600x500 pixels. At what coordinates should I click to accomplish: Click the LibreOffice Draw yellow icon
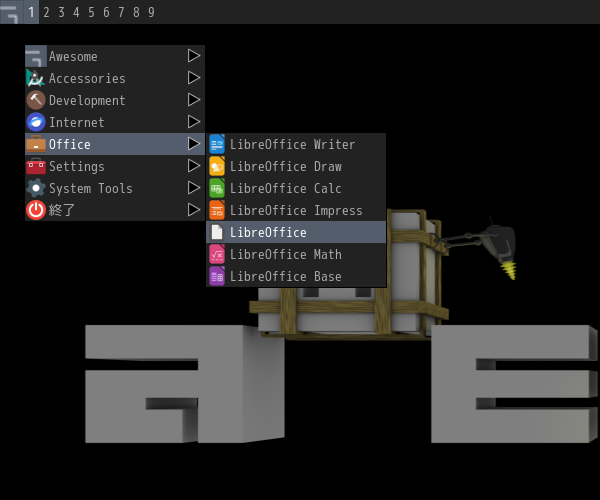click(217, 166)
